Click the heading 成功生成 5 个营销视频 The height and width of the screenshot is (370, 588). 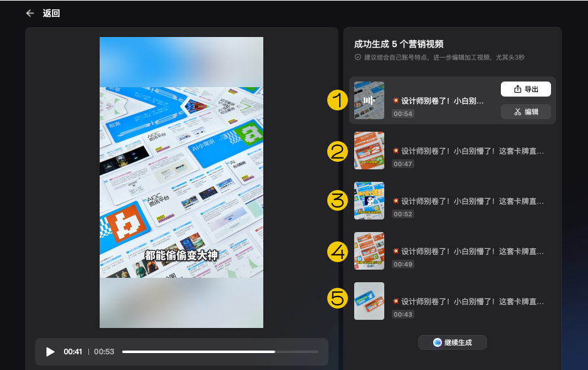(x=399, y=44)
